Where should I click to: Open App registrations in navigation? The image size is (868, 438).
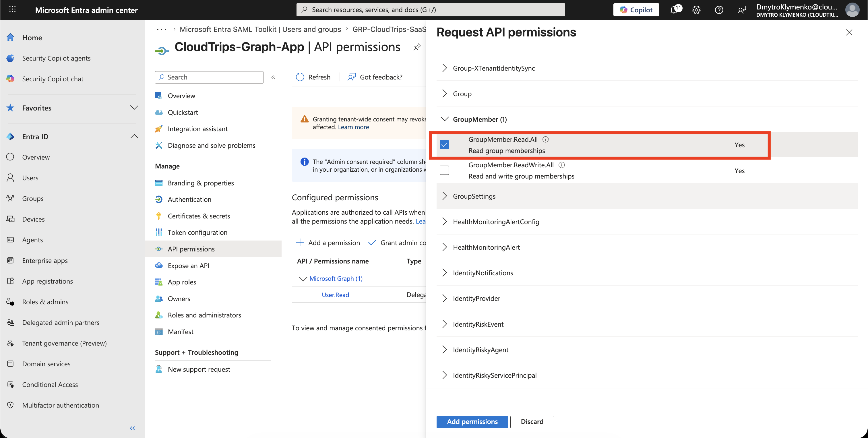point(48,281)
